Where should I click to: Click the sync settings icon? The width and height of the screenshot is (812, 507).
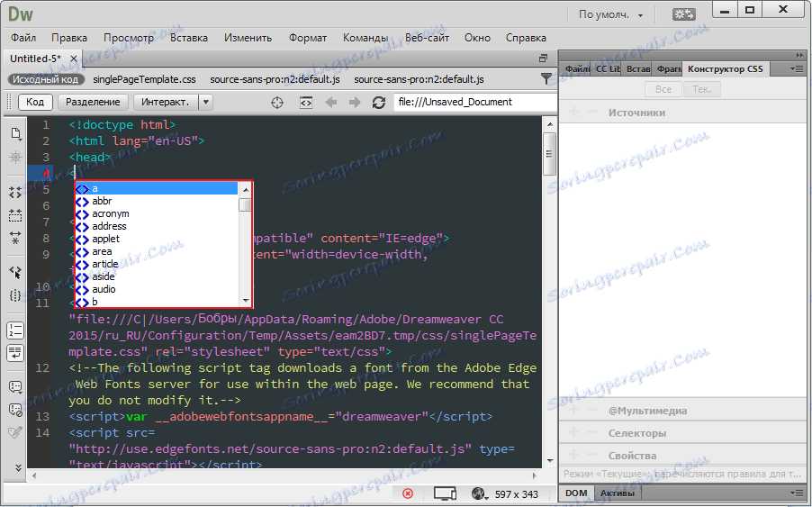[683, 14]
